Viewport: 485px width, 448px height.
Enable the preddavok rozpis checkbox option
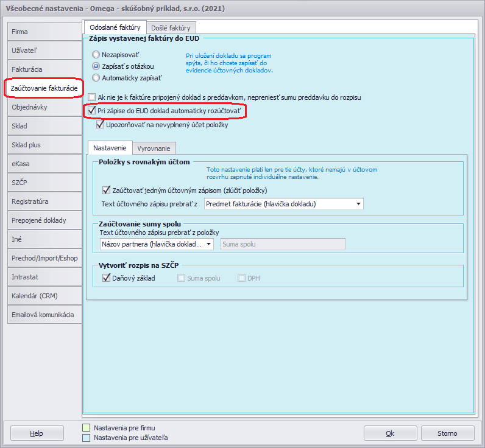coord(92,97)
